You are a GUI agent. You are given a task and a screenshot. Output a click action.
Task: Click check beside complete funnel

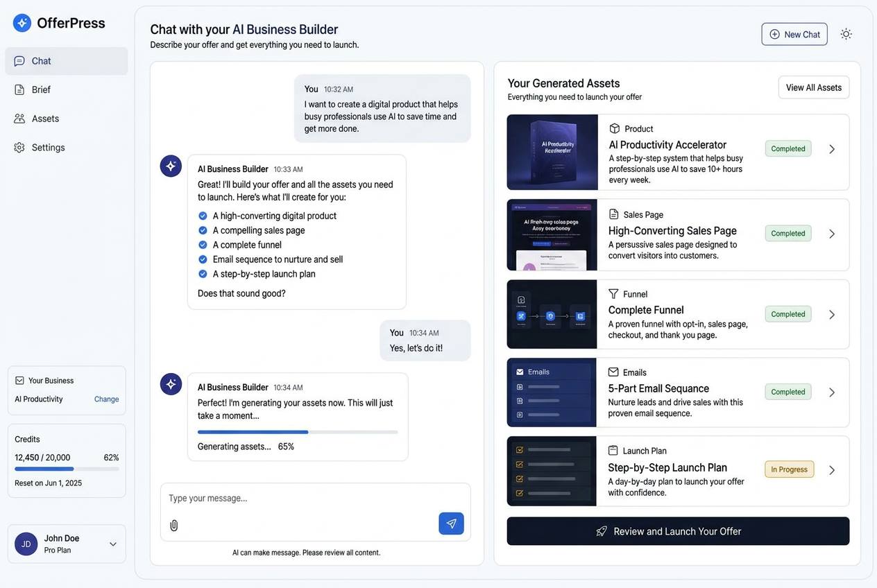click(x=203, y=245)
